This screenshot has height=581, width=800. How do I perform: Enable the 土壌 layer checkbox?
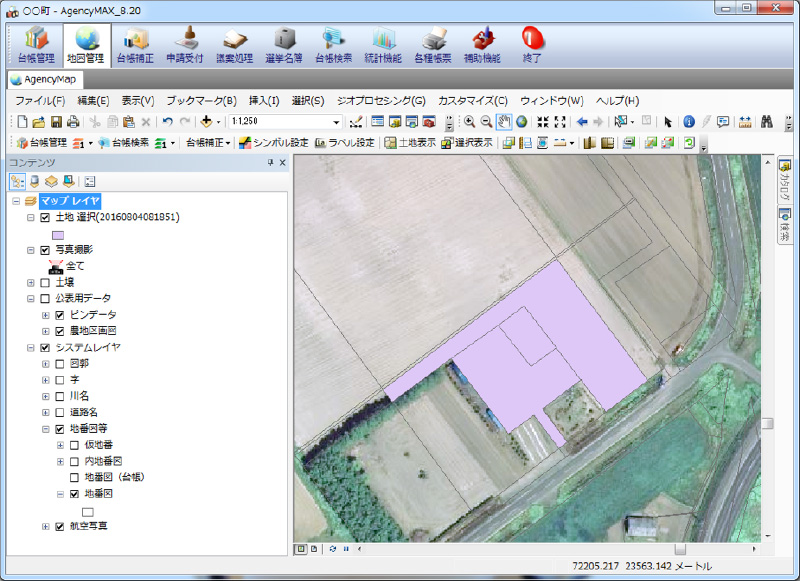[45, 283]
